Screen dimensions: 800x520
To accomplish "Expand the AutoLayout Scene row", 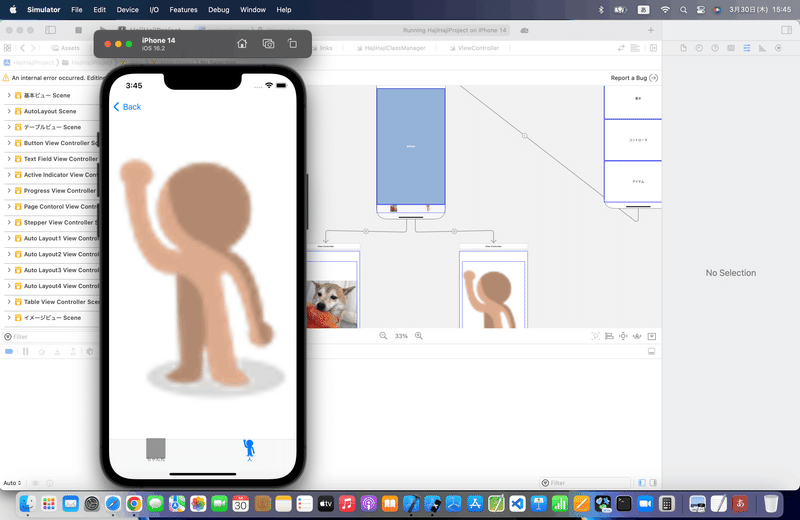I will tap(9, 111).
